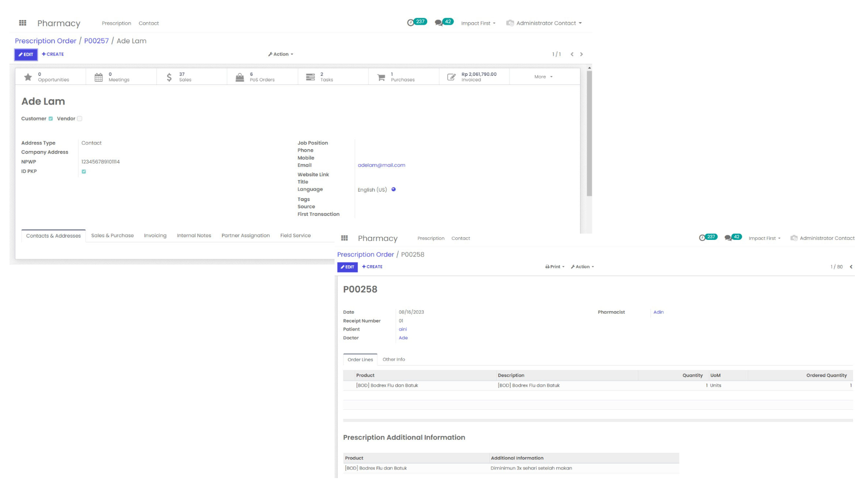Click the star Opportunities stat button

[28, 77]
